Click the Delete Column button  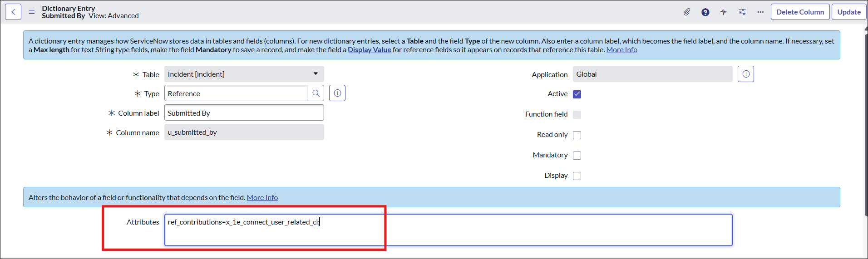click(800, 12)
